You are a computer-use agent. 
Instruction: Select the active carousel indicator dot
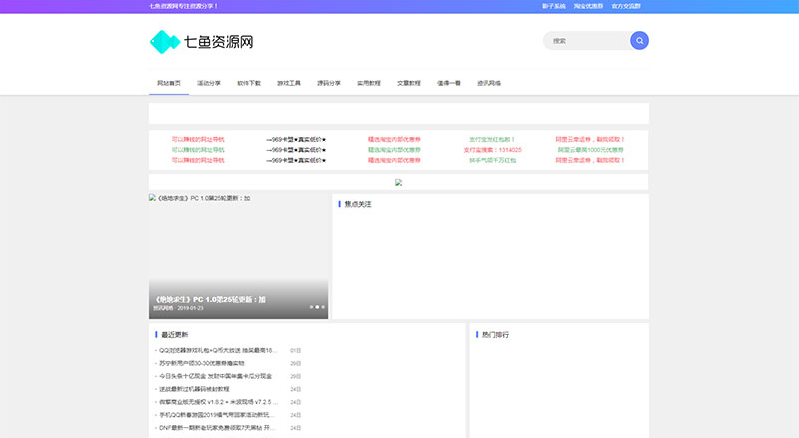pos(317,307)
